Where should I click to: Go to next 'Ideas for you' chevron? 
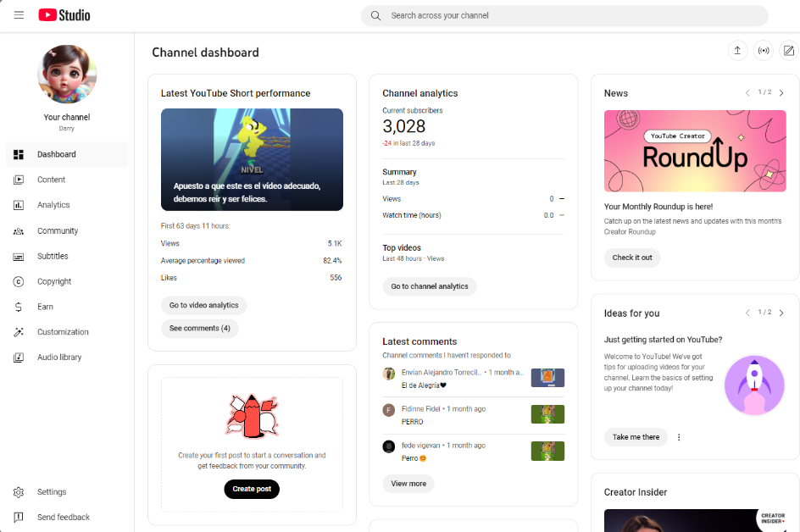click(781, 313)
